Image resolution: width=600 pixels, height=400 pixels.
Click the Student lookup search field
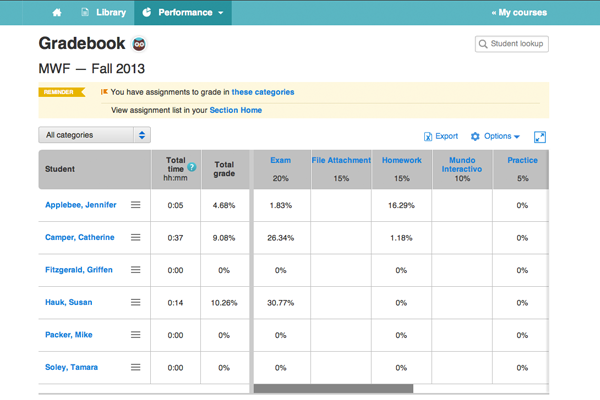[x=512, y=44]
